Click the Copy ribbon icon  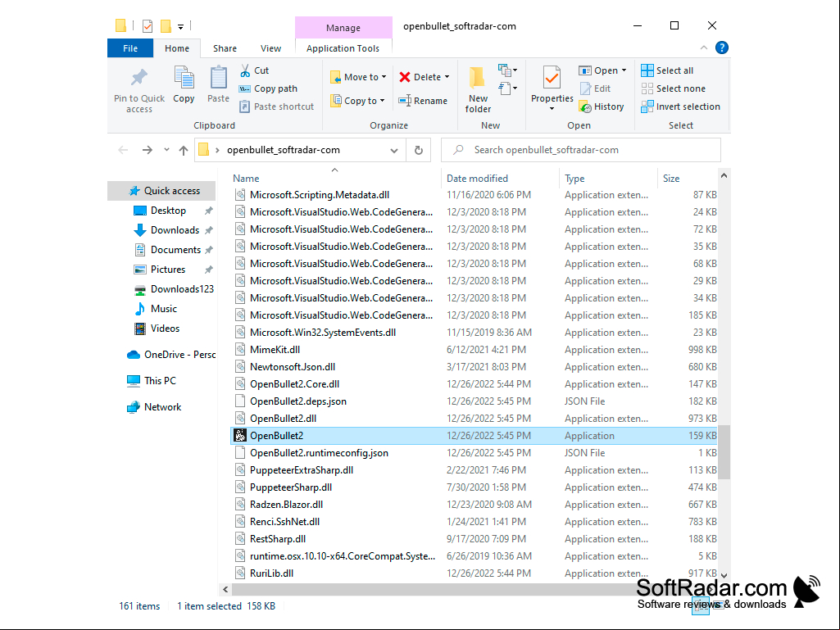tap(184, 78)
